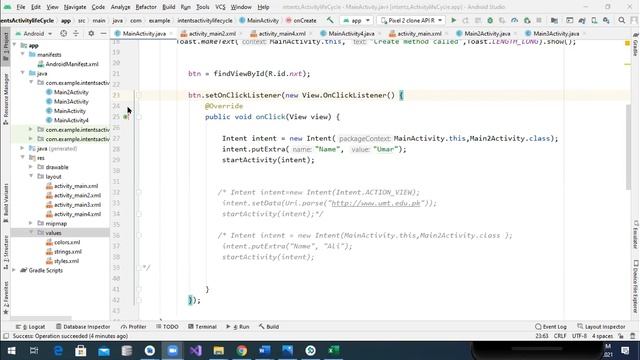Viewport: 640px width, 360px height.
Task: Open the Emulator side panel
Action: [x=636, y=234]
